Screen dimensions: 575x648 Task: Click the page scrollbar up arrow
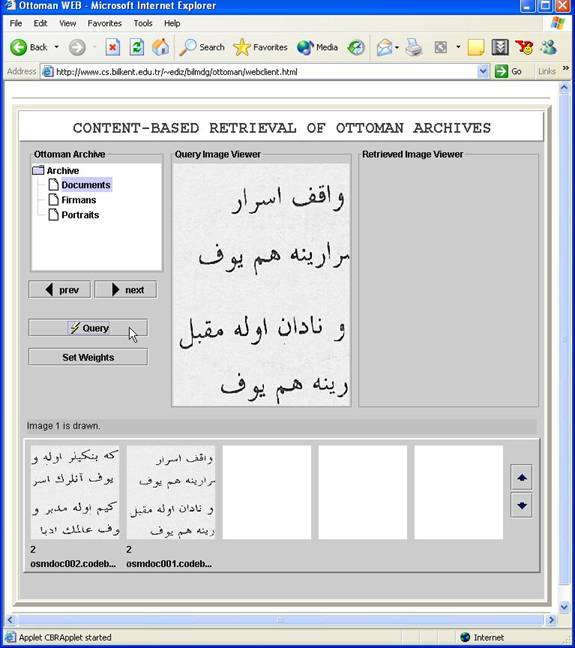click(564, 88)
